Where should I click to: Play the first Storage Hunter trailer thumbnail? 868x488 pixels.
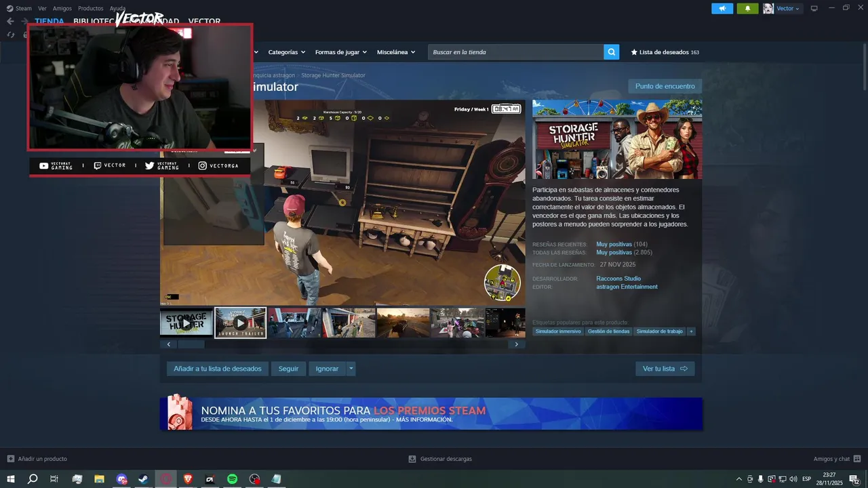186,323
